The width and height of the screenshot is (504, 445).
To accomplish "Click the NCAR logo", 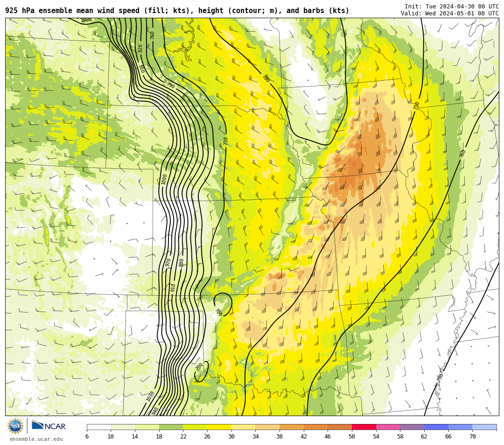I will [49, 426].
